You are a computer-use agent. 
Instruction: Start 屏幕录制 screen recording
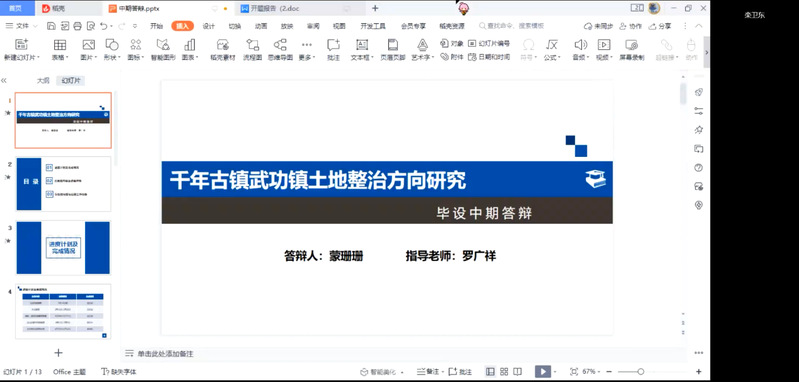(631, 49)
